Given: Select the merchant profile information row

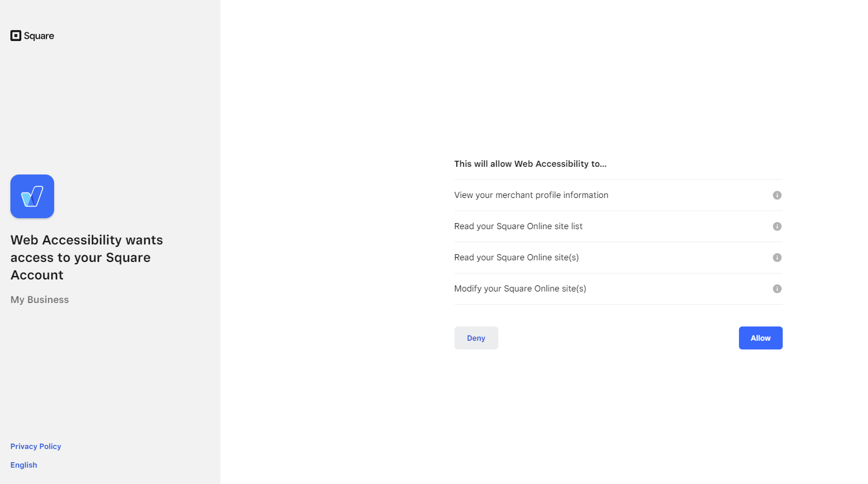Looking at the screenshot, I should [x=531, y=195].
